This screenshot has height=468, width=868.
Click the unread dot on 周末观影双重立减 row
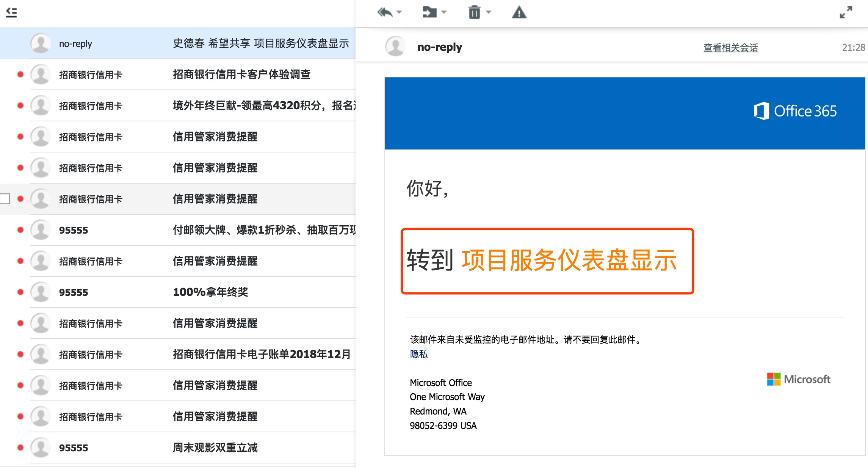pos(20,448)
